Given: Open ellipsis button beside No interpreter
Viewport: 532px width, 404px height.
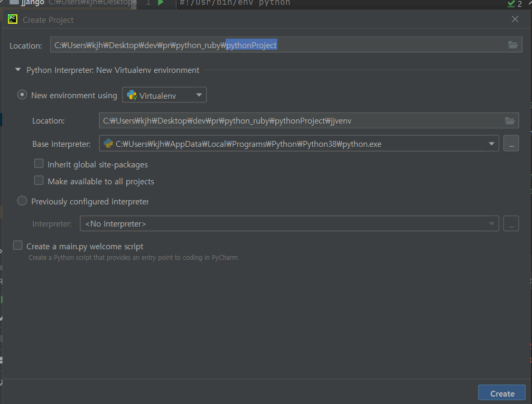Looking at the screenshot, I should pyautogui.click(x=511, y=223).
